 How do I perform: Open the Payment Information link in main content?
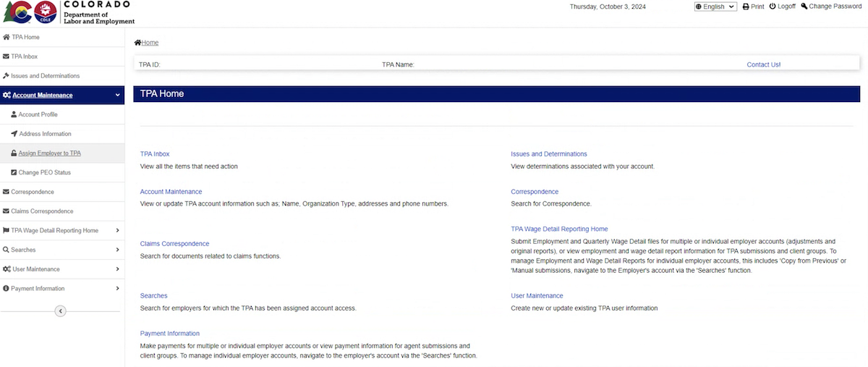click(169, 334)
